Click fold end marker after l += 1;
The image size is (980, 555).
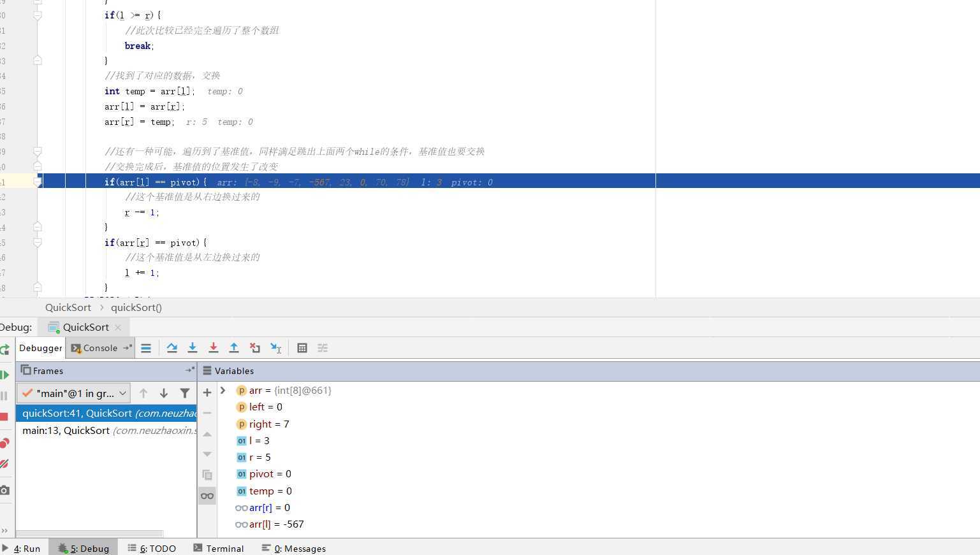(x=38, y=288)
